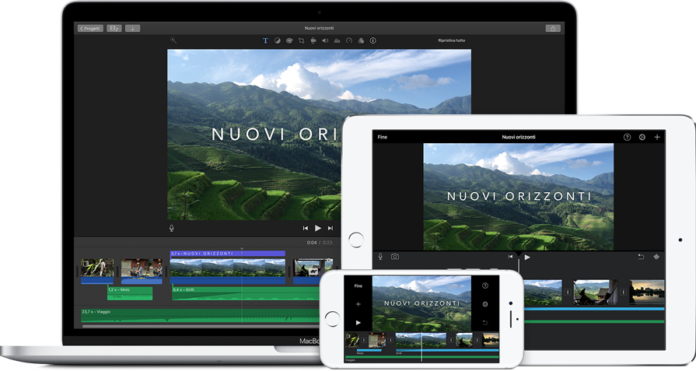696x371 pixels.
Task: Tap the blue audio track on iPad
Action: (x=594, y=308)
